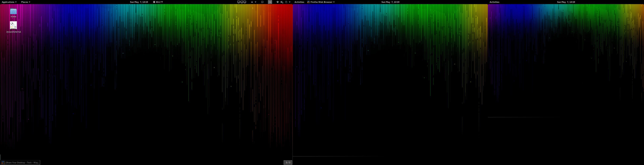The image size is (644, 165).
Task: Click the muted volume speaker icon
Action: point(282,2)
